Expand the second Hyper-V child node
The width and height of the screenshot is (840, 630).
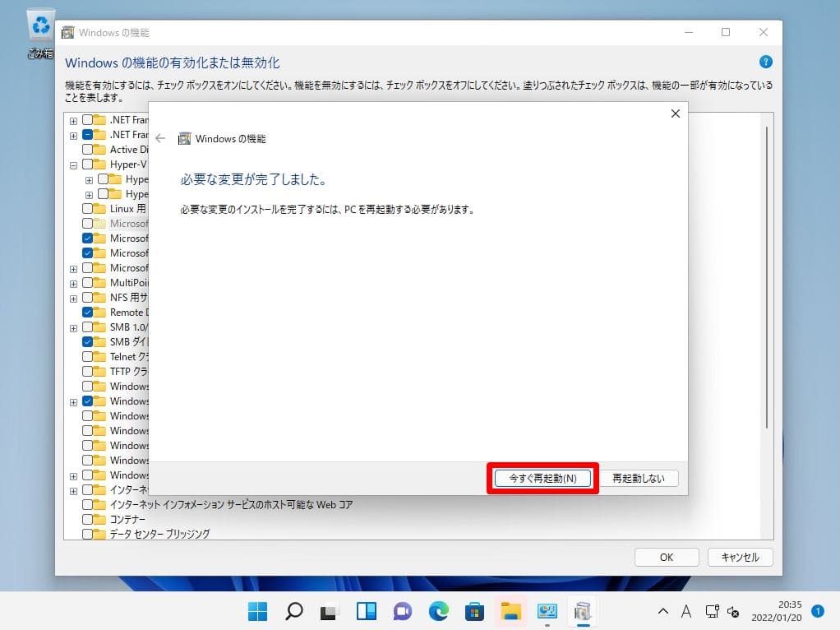click(89, 195)
